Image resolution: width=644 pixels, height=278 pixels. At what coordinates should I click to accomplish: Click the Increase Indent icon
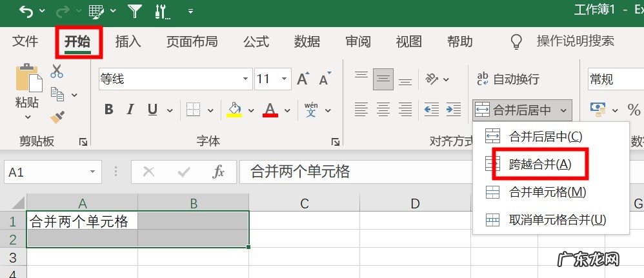click(x=454, y=110)
